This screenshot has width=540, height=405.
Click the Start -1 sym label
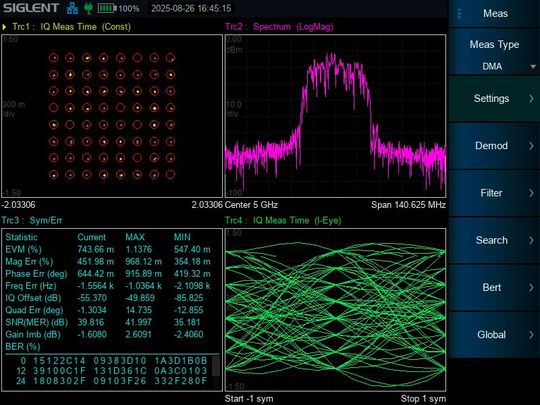pos(249,399)
